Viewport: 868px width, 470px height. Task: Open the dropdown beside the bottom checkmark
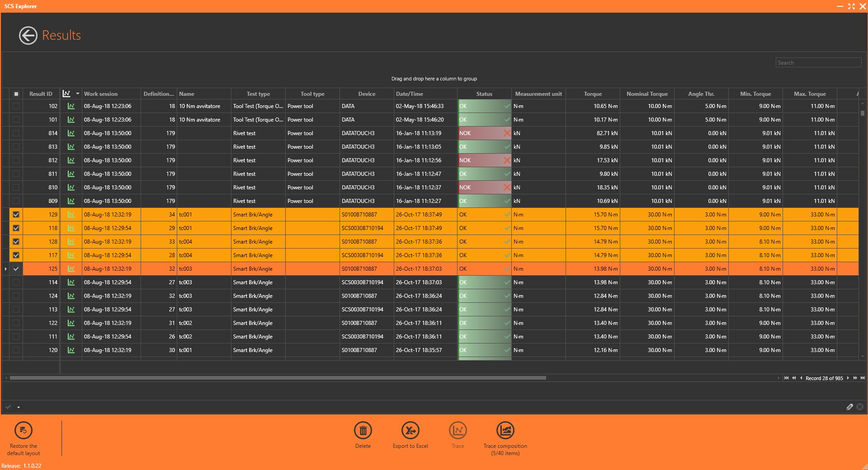[x=17, y=407]
